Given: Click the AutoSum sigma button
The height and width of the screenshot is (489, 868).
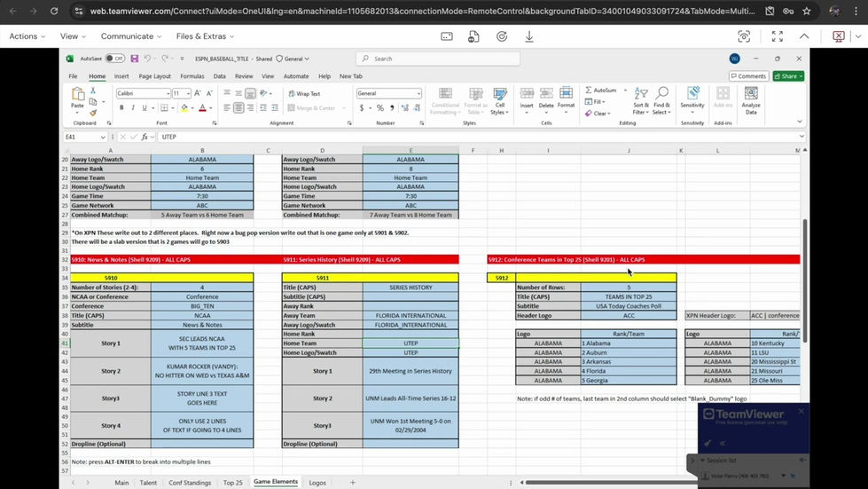Looking at the screenshot, I should pos(600,90).
